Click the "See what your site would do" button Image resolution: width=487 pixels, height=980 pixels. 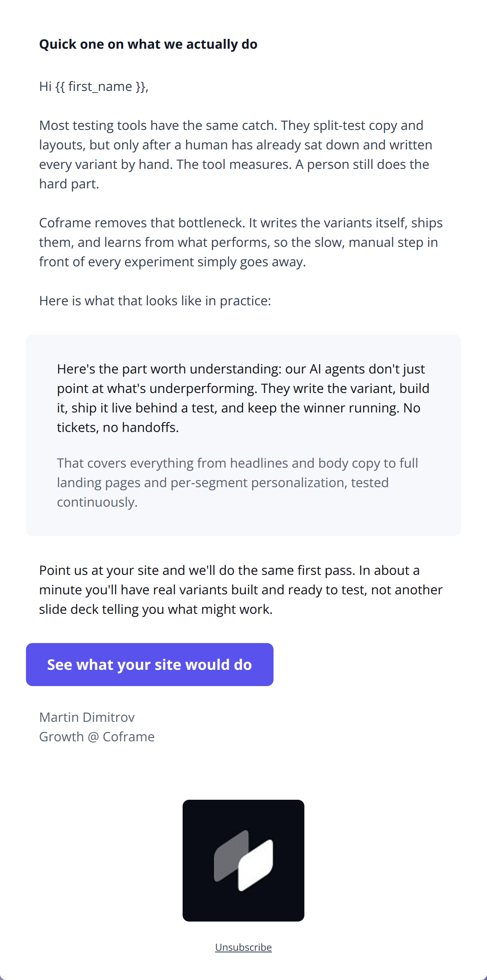149,665
